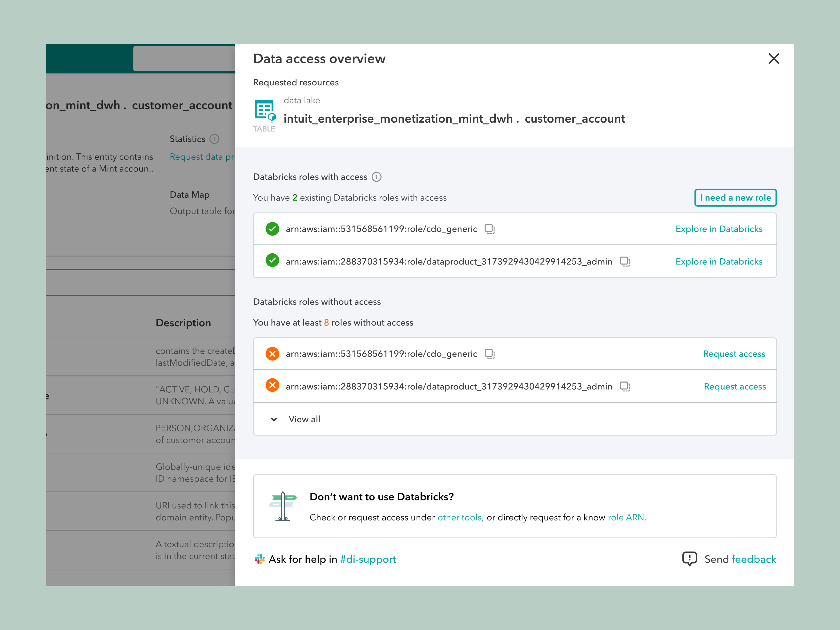Copy cdo_generic ARN in roles without access

[490, 354]
